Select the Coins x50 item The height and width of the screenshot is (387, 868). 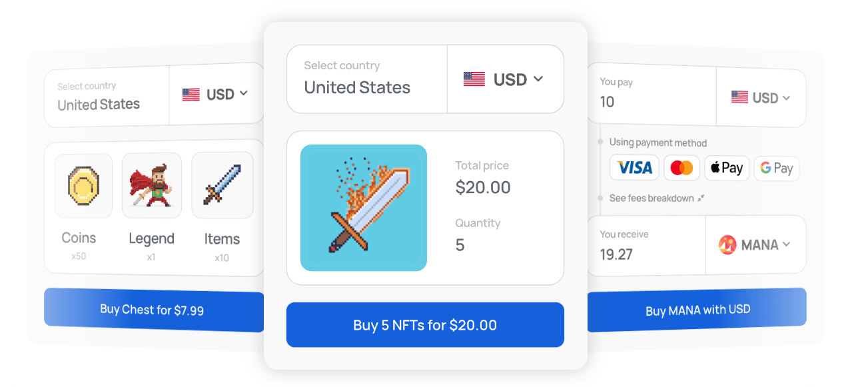[x=83, y=185]
